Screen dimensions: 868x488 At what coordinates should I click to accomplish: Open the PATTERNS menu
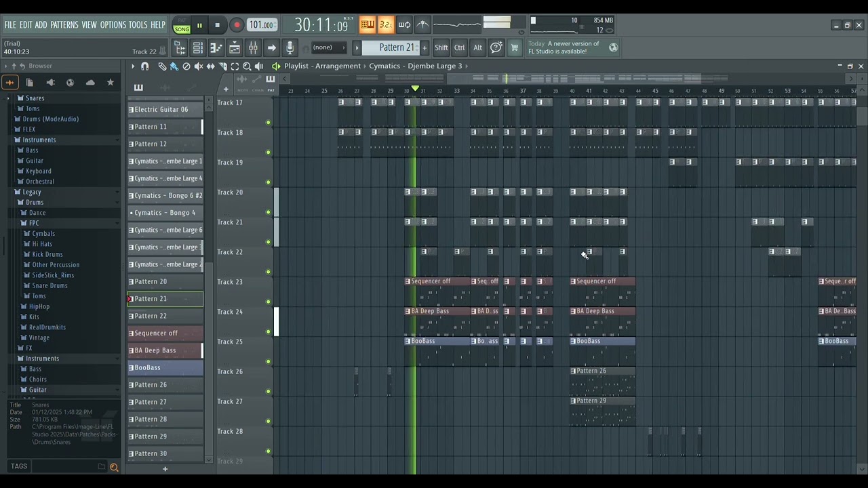coord(64,25)
